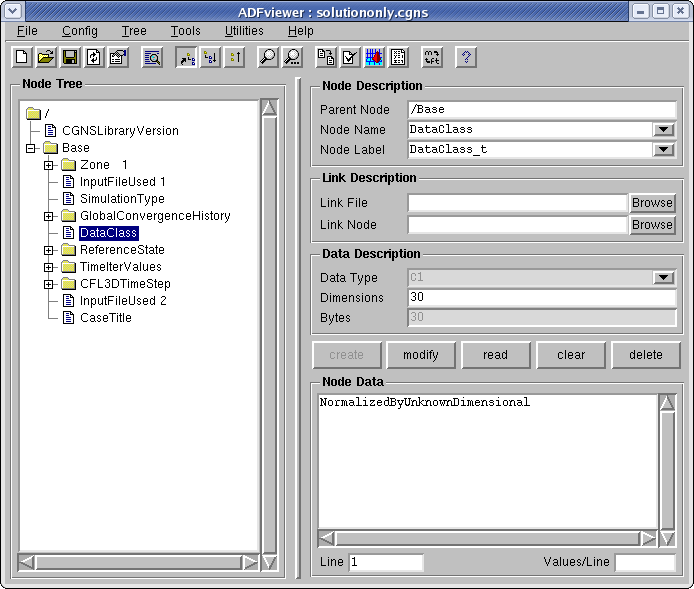Image resolution: width=694 pixels, height=589 pixels.
Task: Expand the CFL3DTimeStep node
Action: (49, 284)
